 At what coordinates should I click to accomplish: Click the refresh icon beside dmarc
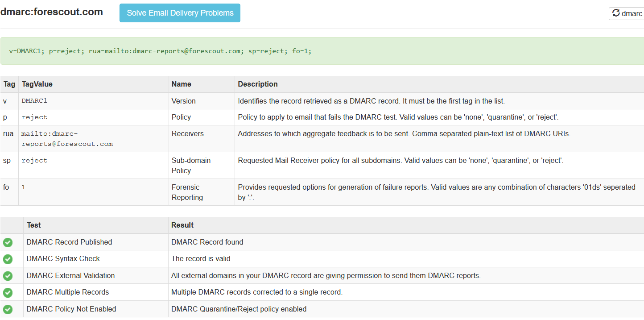pyautogui.click(x=616, y=13)
